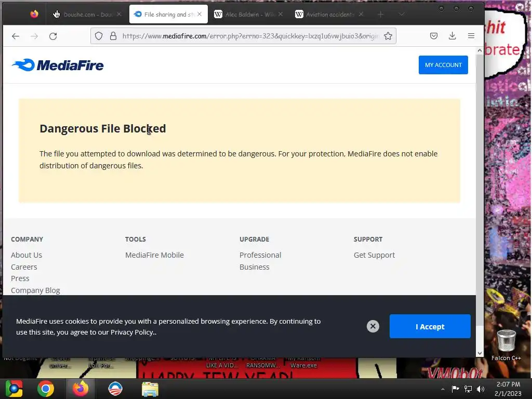This screenshot has width=532, height=399.
Task: Open Chrome from the taskbar
Action: coord(46,389)
